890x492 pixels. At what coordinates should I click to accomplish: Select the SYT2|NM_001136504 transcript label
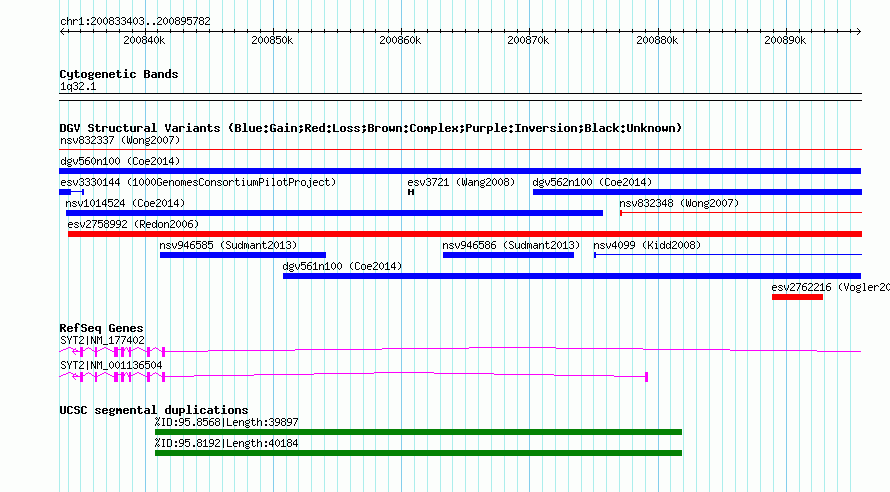[x=111, y=365]
